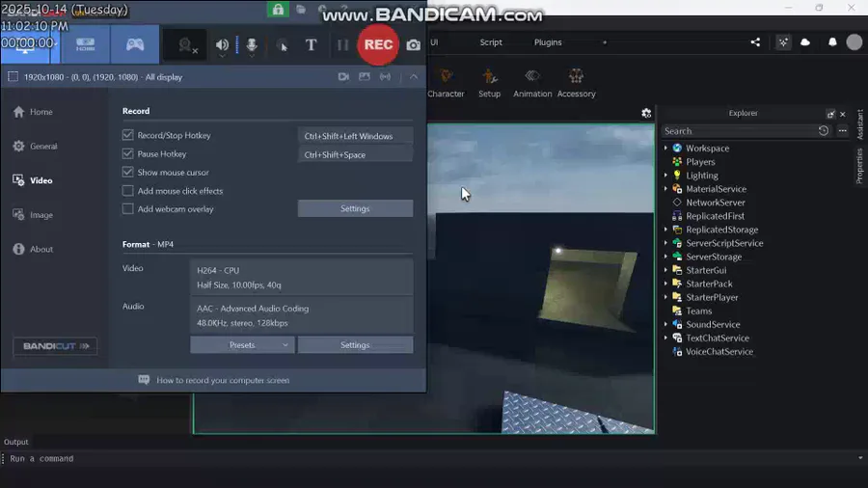Open viewport settings gear icon
Screen dimensions: 868x488
pos(646,114)
